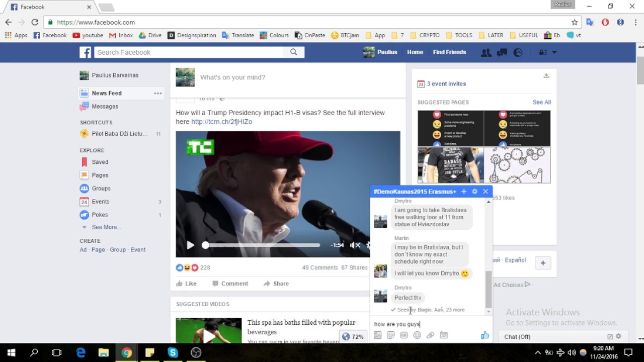Add people to chat plus icon
Image resolution: width=644 pixels, height=362 pixels.
tap(464, 192)
